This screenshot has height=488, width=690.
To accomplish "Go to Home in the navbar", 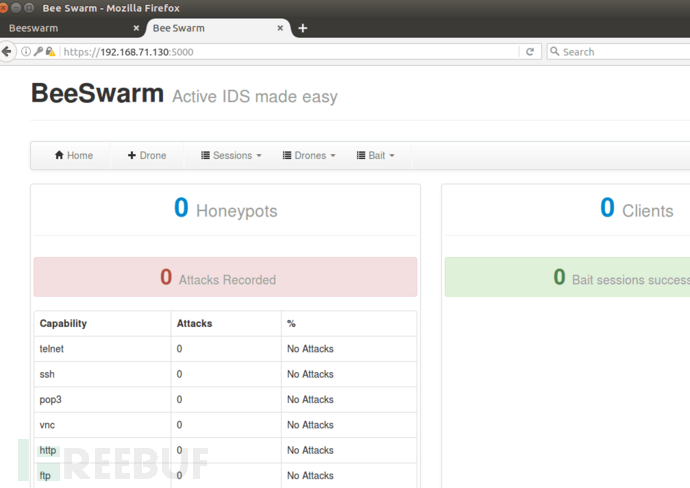I will point(73,155).
